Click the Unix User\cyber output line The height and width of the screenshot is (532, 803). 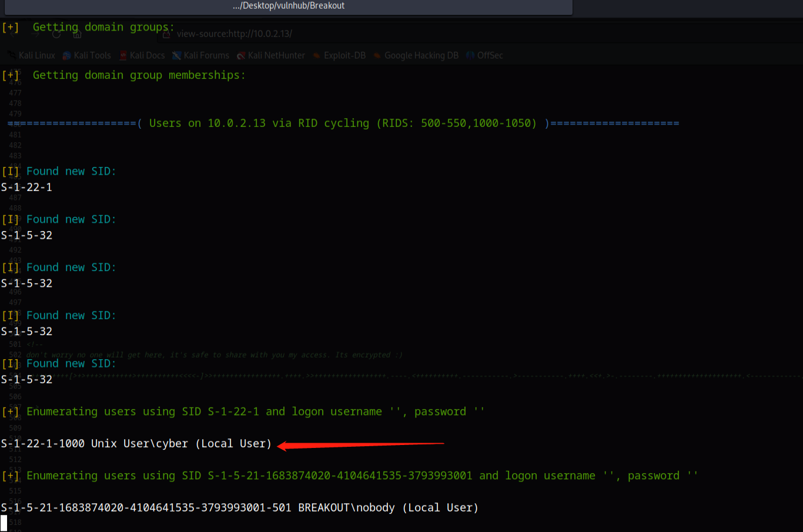click(x=136, y=444)
